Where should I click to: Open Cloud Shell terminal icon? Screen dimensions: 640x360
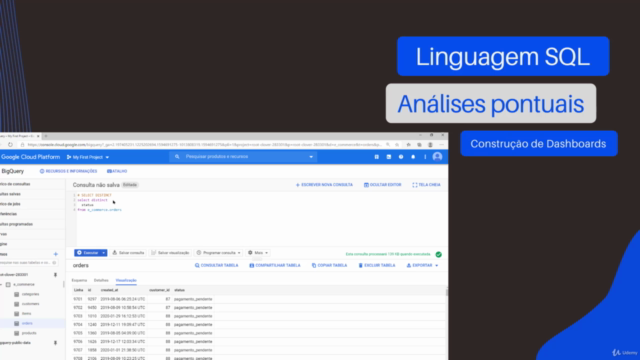click(389, 157)
